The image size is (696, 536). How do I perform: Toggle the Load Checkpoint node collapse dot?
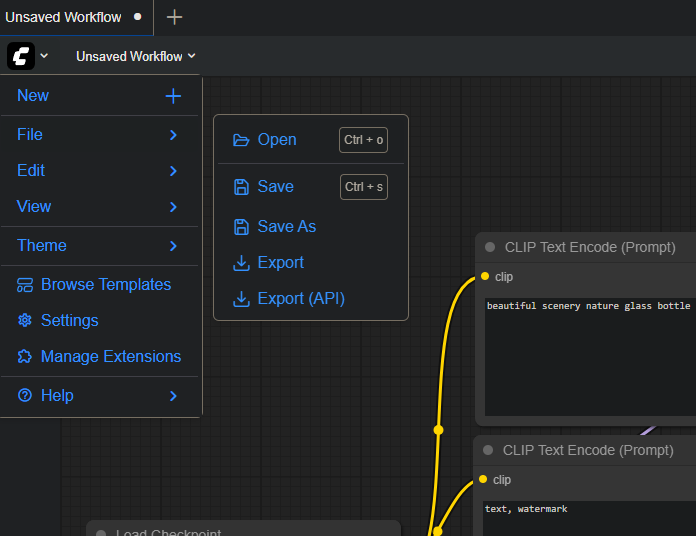pos(101,532)
